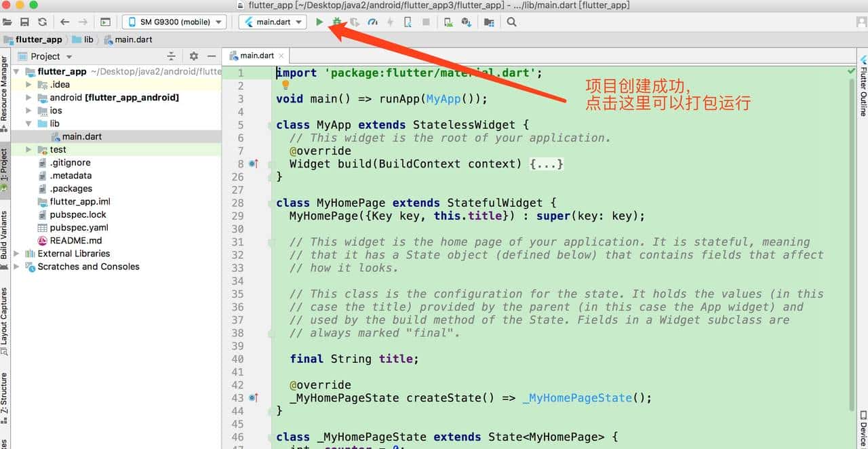The height and width of the screenshot is (449, 868).
Task: Open Project panel settings gear
Action: click(193, 56)
